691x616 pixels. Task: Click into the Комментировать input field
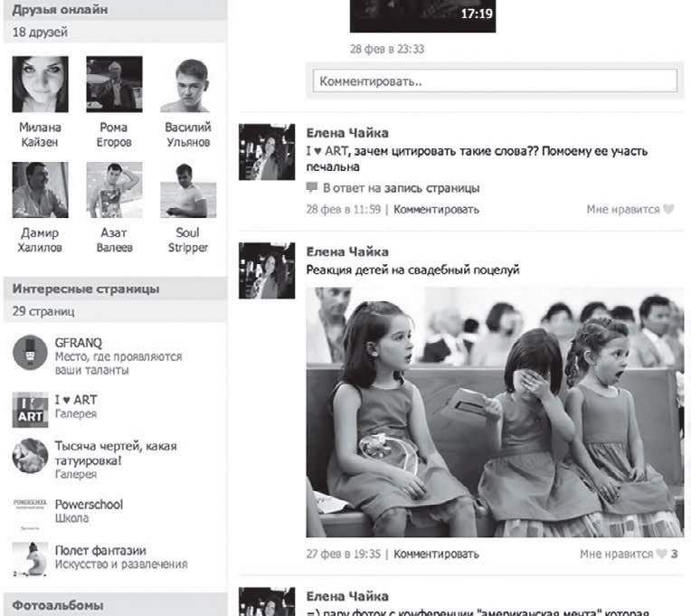[495, 81]
